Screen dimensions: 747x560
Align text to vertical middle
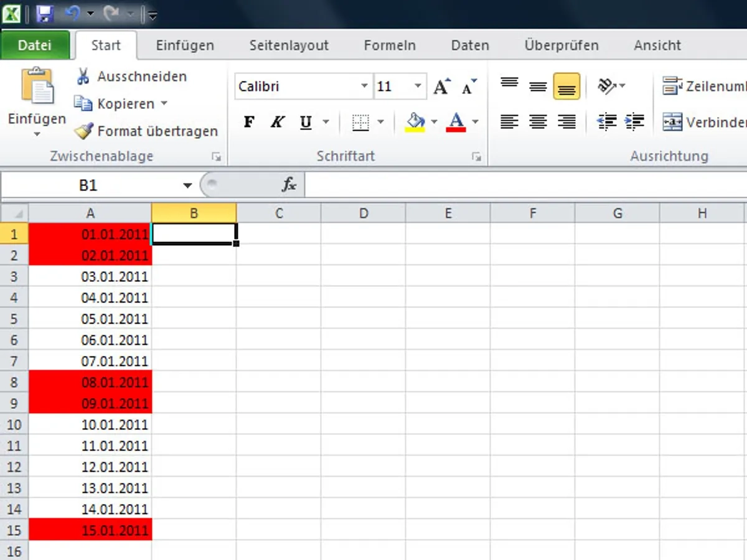[x=538, y=86]
